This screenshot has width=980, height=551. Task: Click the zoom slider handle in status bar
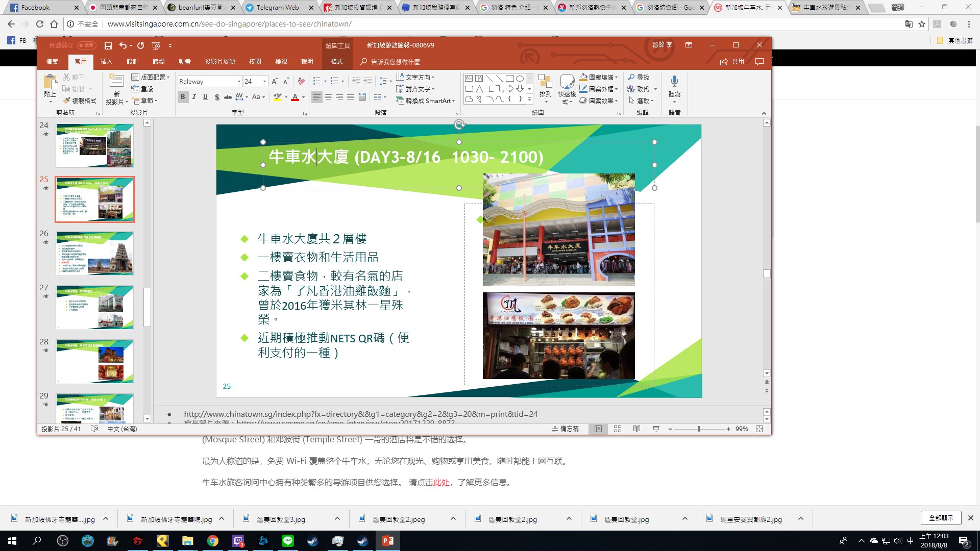click(699, 429)
